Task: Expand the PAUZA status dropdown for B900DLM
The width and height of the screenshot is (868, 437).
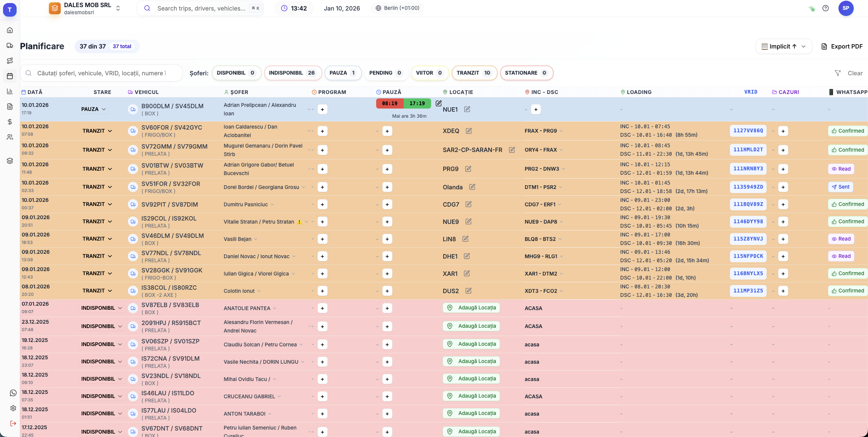Action: click(94, 109)
